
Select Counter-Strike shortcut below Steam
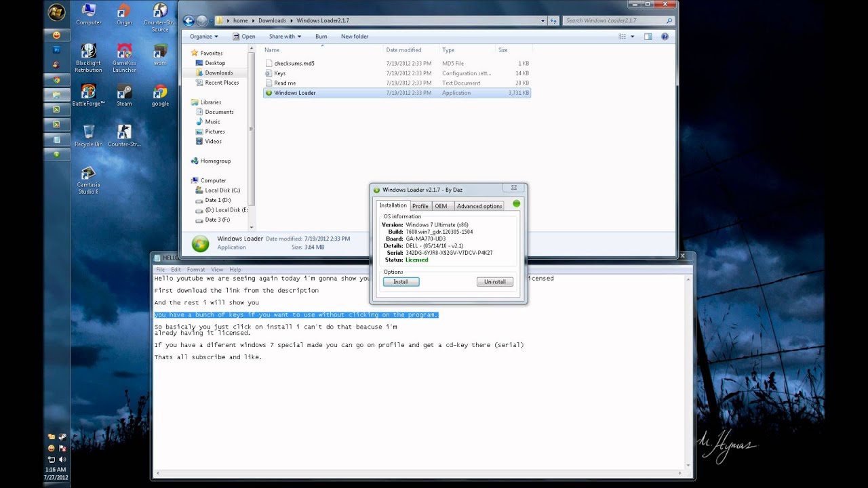point(124,136)
